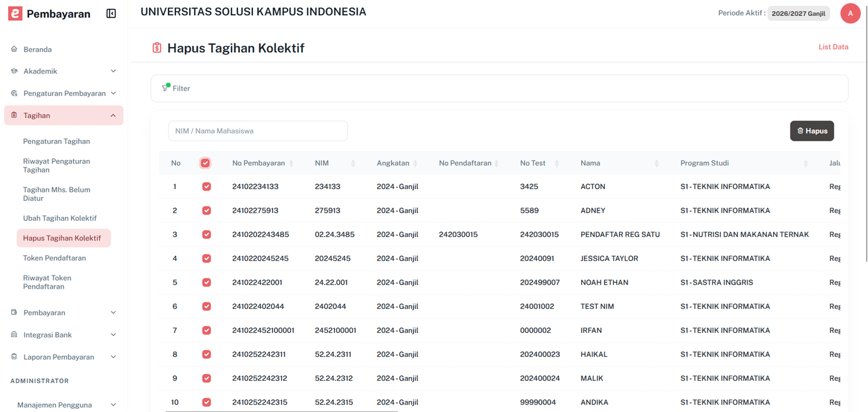
Task: Uncheck the checkbox for ANDIKA
Action: point(207,402)
